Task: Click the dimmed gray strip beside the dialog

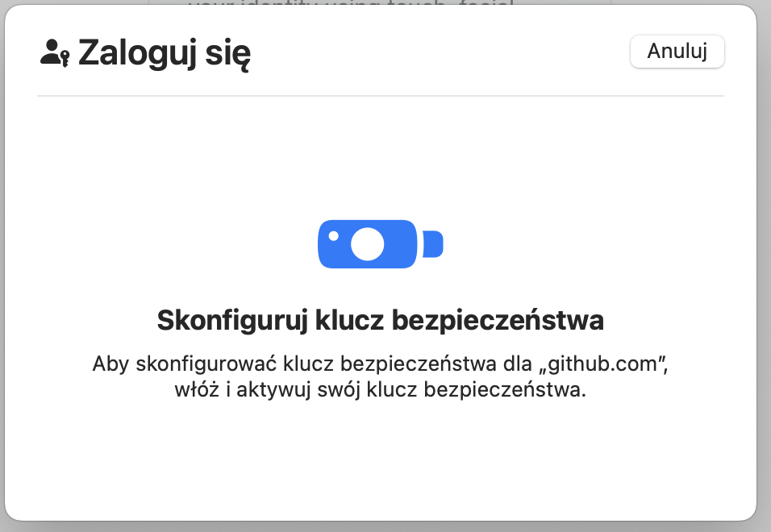Action: 764,265
